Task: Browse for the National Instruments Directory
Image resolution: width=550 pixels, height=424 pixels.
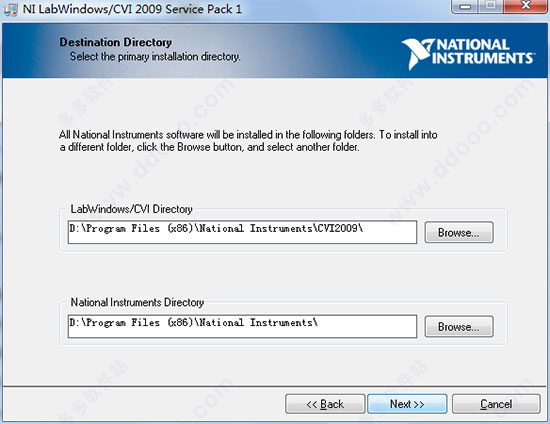Action: 459,327
